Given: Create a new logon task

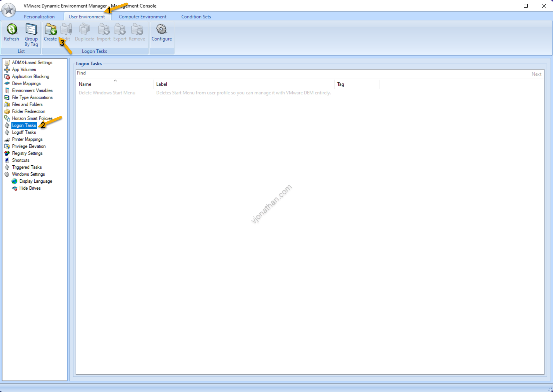Looking at the screenshot, I should point(50,32).
